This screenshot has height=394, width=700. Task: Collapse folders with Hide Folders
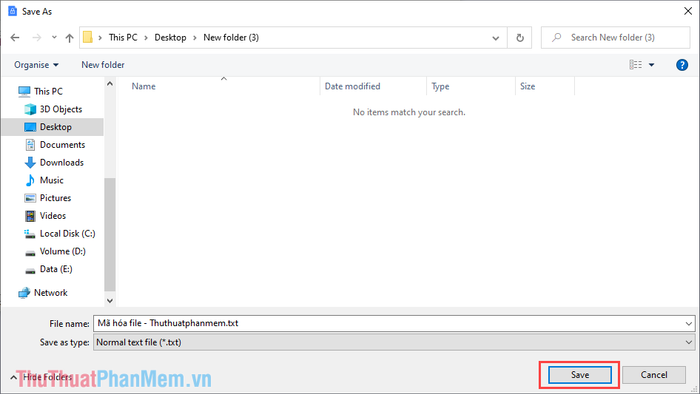point(41,377)
